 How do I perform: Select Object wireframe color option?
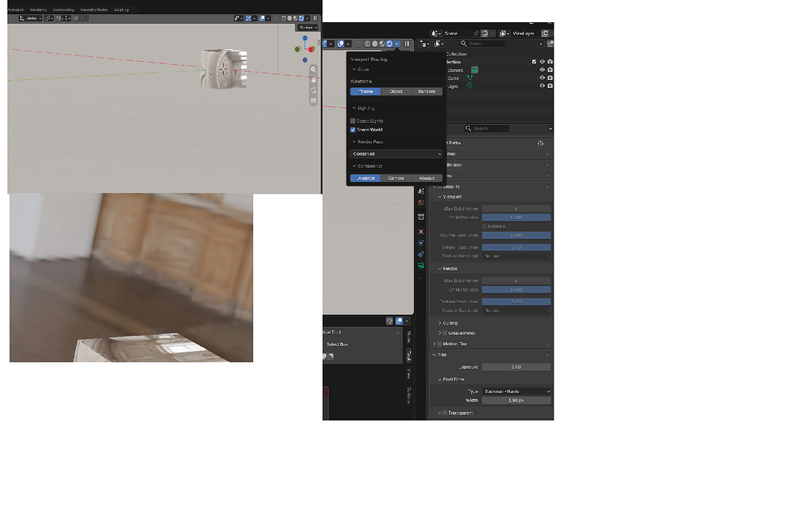396,92
